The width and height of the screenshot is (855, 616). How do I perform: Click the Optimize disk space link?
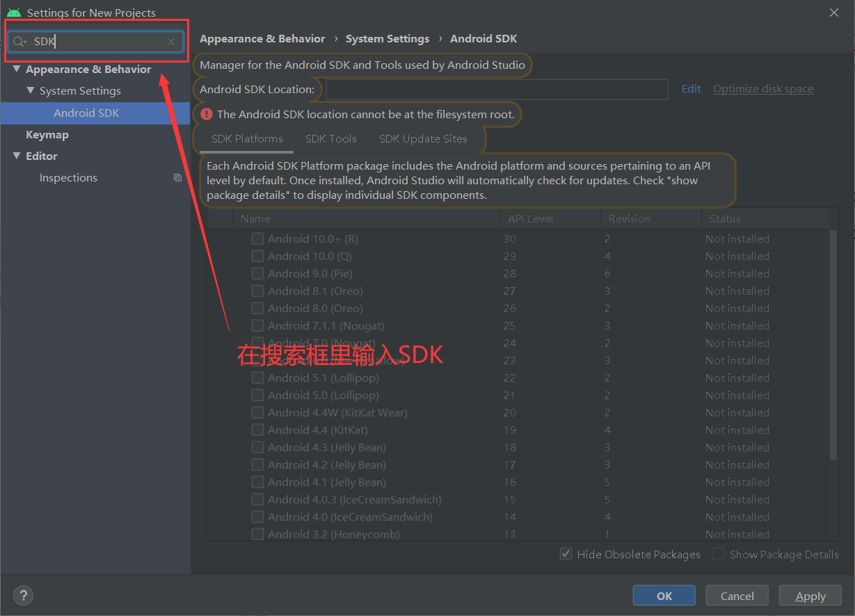point(763,89)
